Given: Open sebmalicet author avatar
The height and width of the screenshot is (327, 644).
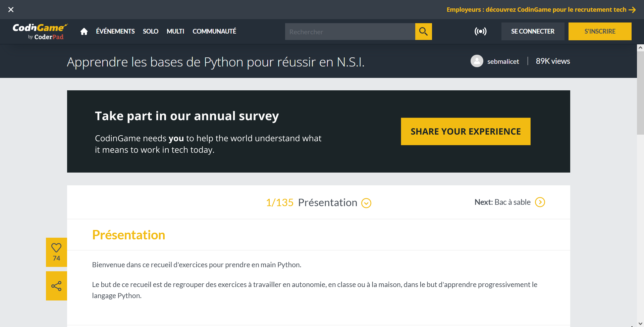Looking at the screenshot, I should coord(477,61).
